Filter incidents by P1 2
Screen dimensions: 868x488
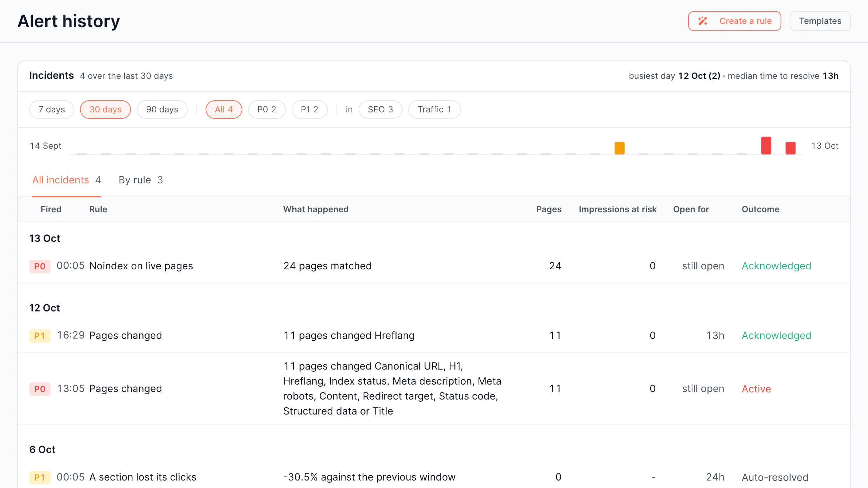pos(309,110)
